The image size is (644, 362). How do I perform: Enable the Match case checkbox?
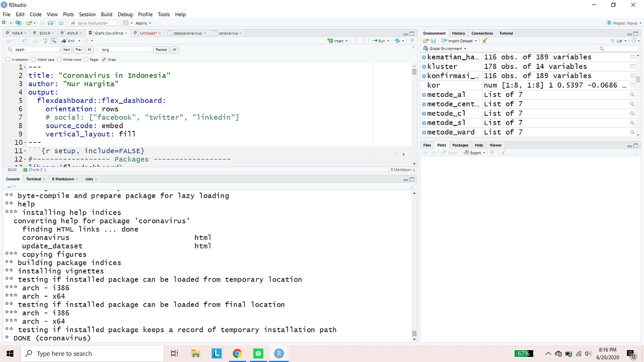34,59
